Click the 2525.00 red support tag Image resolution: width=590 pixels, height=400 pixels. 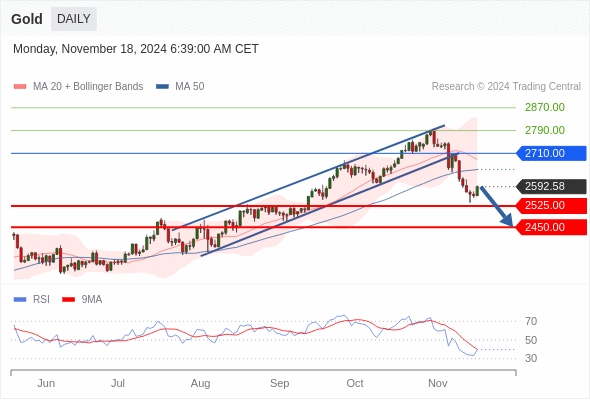[x=551, y=205]
